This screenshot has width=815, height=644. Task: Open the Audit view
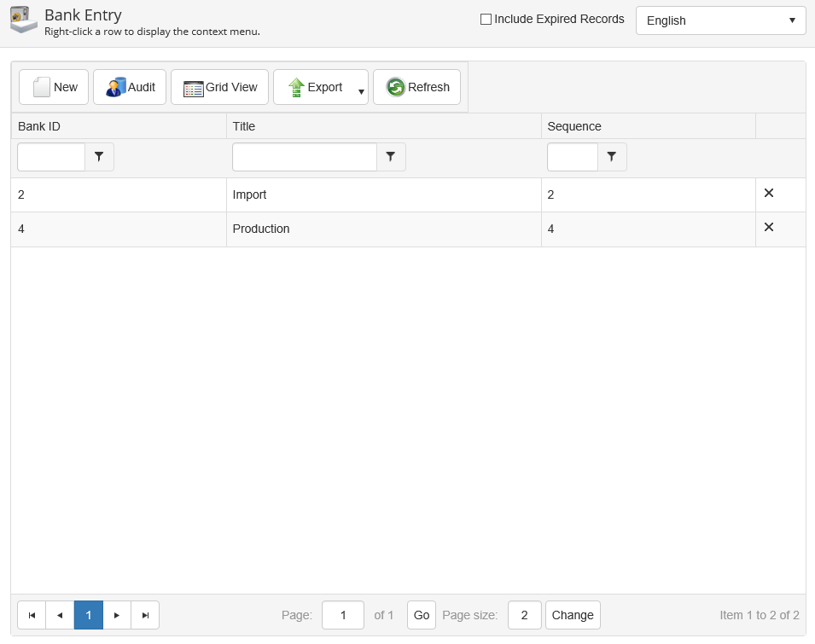(130, 87)
